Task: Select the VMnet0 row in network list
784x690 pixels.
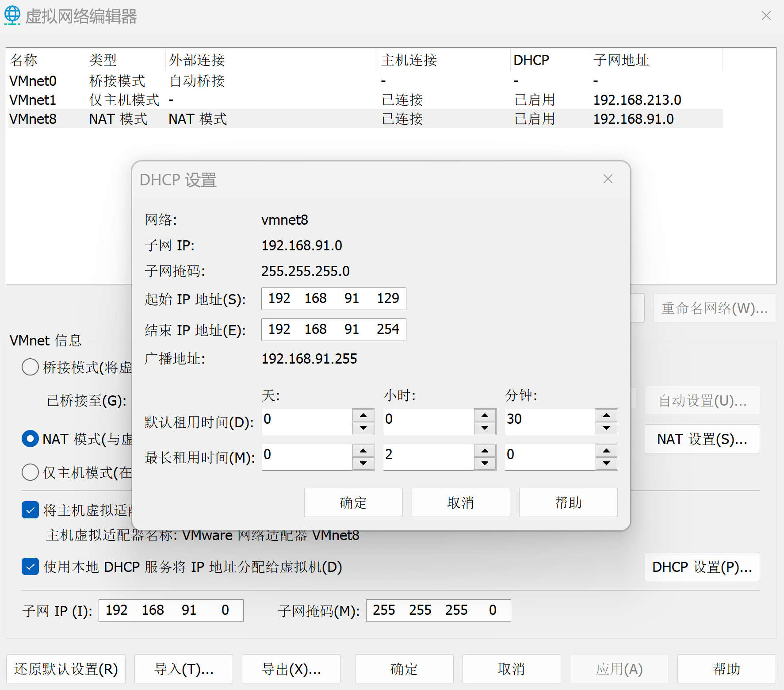Action: (x=366, y=81)
